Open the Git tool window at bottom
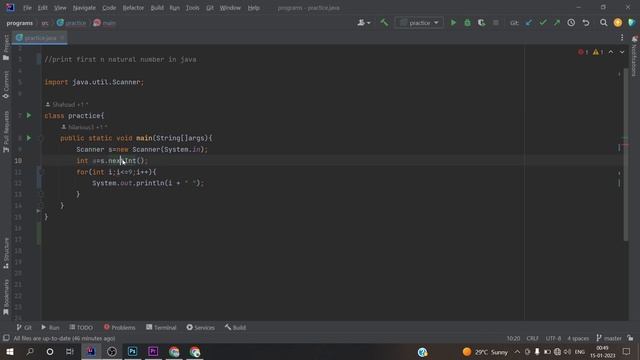The width and height of the screenshot is (640, 360). [24, 327]
